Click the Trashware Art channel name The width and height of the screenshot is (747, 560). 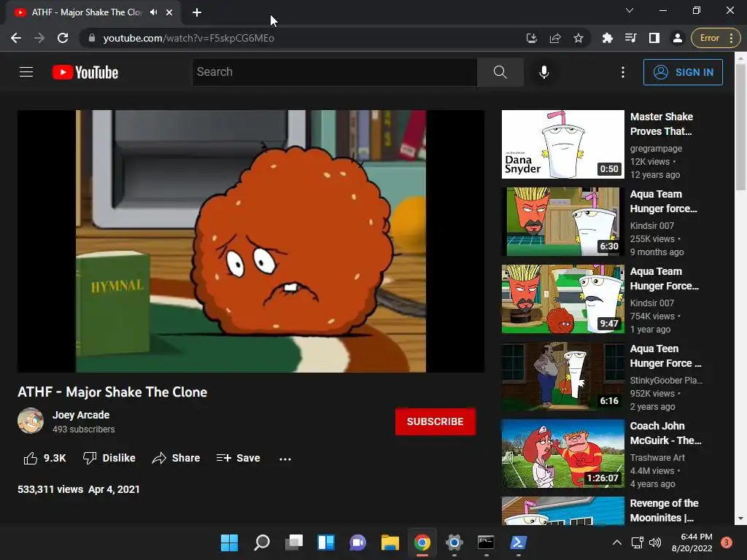(657, 458)
